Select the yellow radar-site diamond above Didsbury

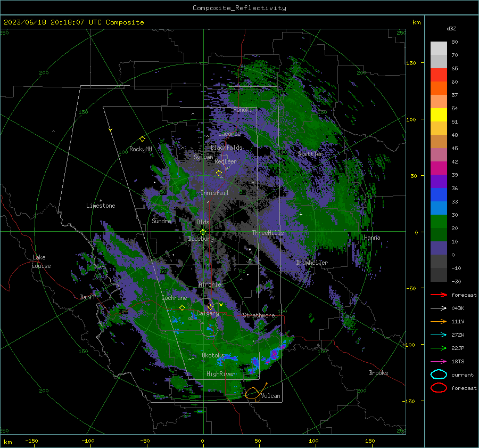click(203, 232)
